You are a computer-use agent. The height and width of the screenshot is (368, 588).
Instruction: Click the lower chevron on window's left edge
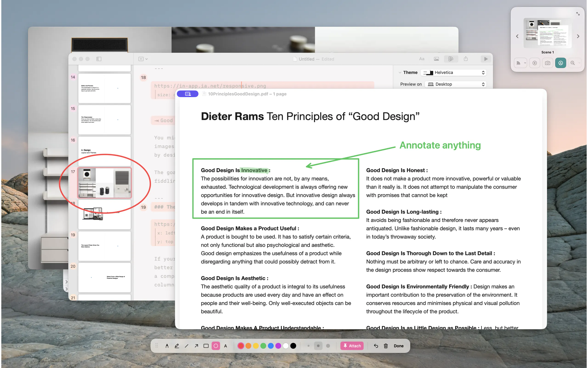[66, 289]
